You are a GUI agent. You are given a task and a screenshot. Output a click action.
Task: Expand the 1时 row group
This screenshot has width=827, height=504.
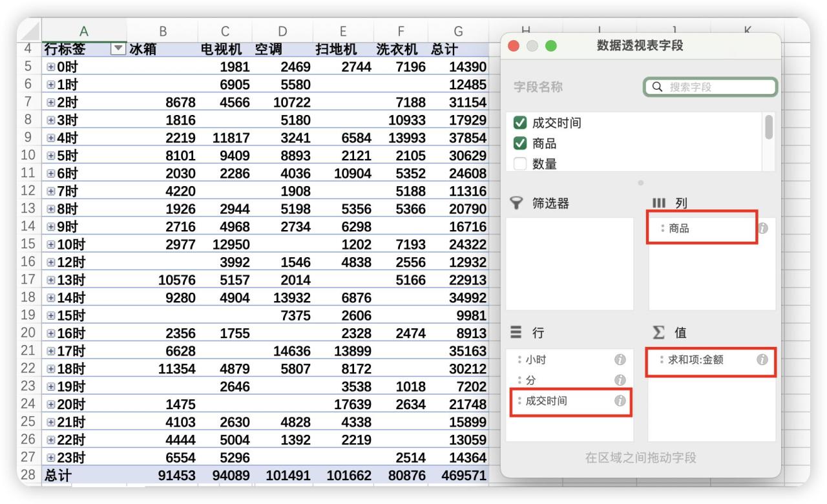click(50, 85)
